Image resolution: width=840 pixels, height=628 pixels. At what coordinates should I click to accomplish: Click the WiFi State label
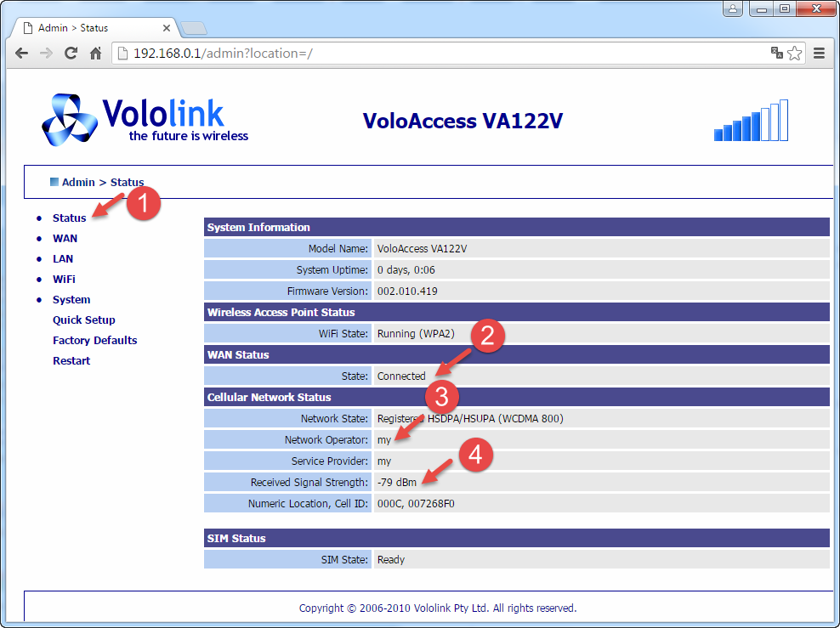click(x=343, y=333)
